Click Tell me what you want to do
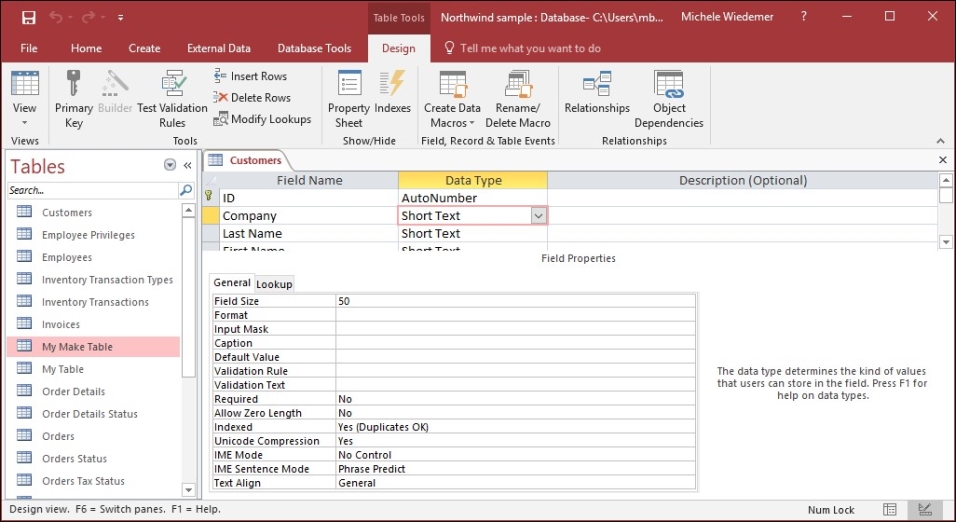The width and height of the screenshot is (956, 522). [523, 48]
